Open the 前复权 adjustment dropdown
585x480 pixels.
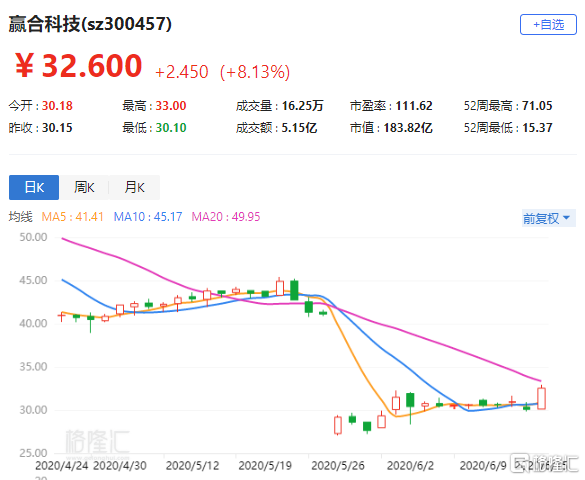point(548,218)
